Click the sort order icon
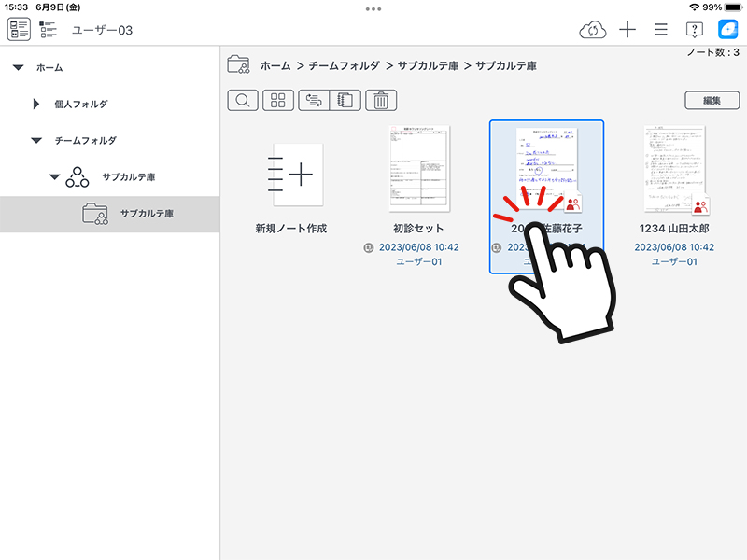 point(314,101)
